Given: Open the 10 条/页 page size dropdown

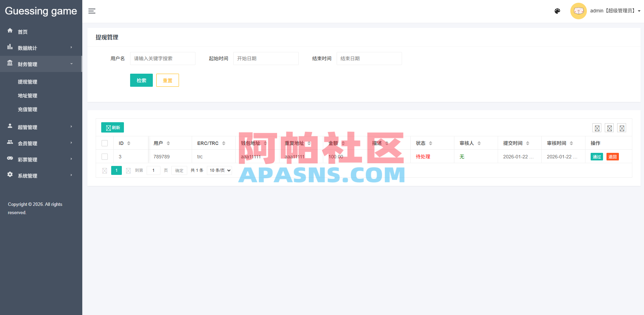Looking at the screenshot, I should (x=219, y=170).
